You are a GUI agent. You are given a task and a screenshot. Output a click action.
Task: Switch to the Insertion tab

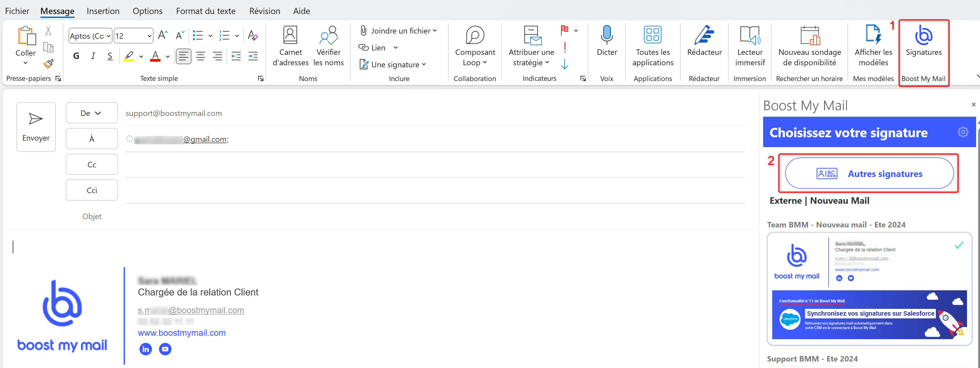tap(103, 11)
